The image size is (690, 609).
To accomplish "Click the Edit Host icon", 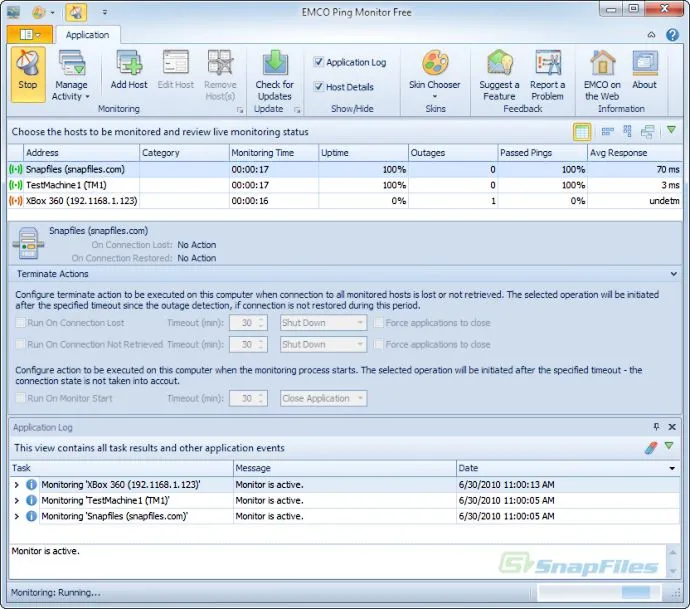I will [x=176, y=70].
